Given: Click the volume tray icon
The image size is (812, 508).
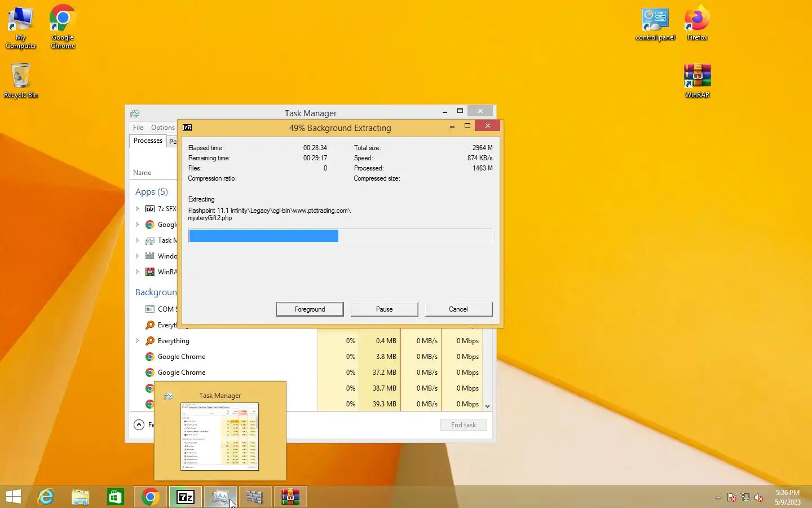Looking at the screenshot, I should tap(759, 497).
